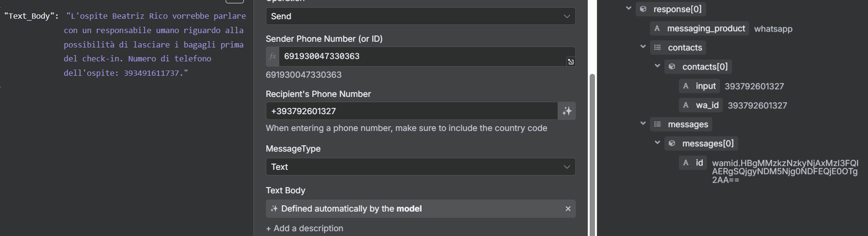Click Add a description link
The width and height of the screenshot is (868, 236).
[x=305, y=228]
